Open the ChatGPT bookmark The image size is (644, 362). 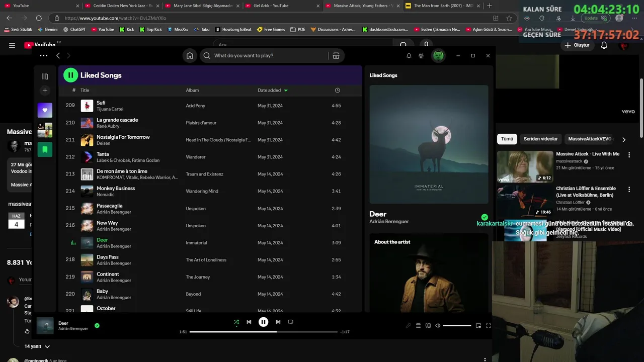pyautogui.click(x=74, y=30)
